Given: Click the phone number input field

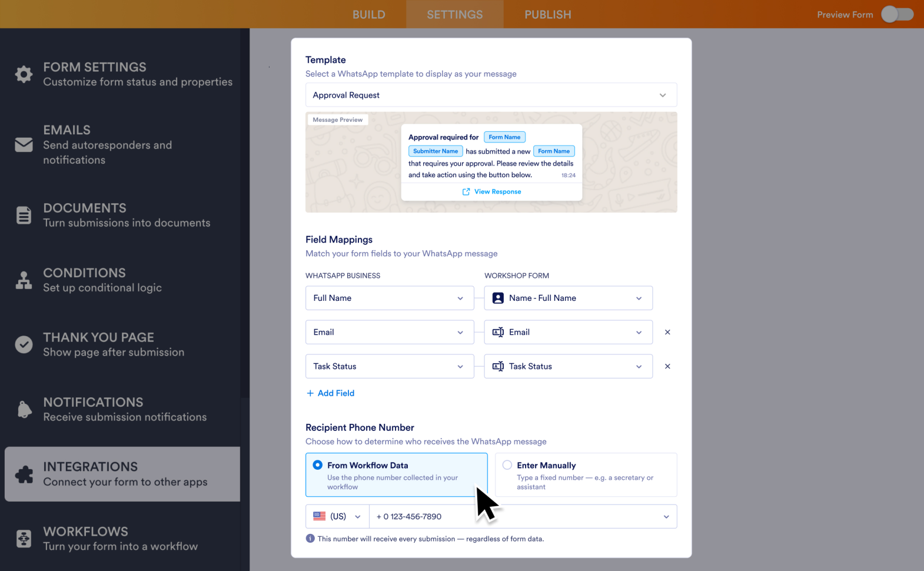Looking at the screenshot, I should (523, 516).
